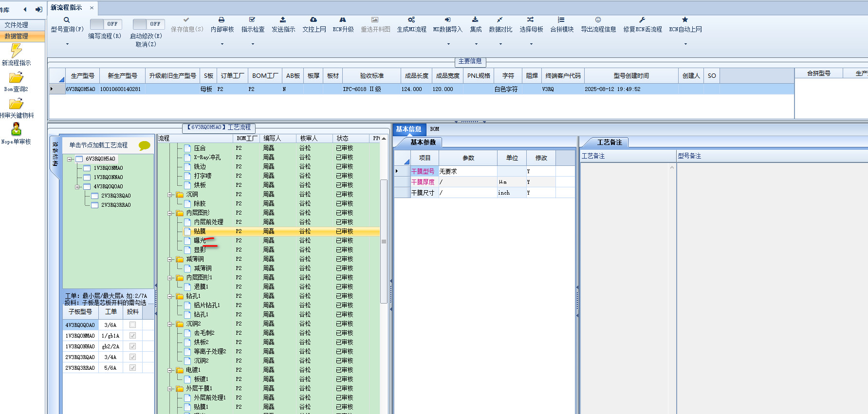This screenshot has height=414, width=868.
Task: Click the 型号创建时间 column header
Action: tap(631, 76)
